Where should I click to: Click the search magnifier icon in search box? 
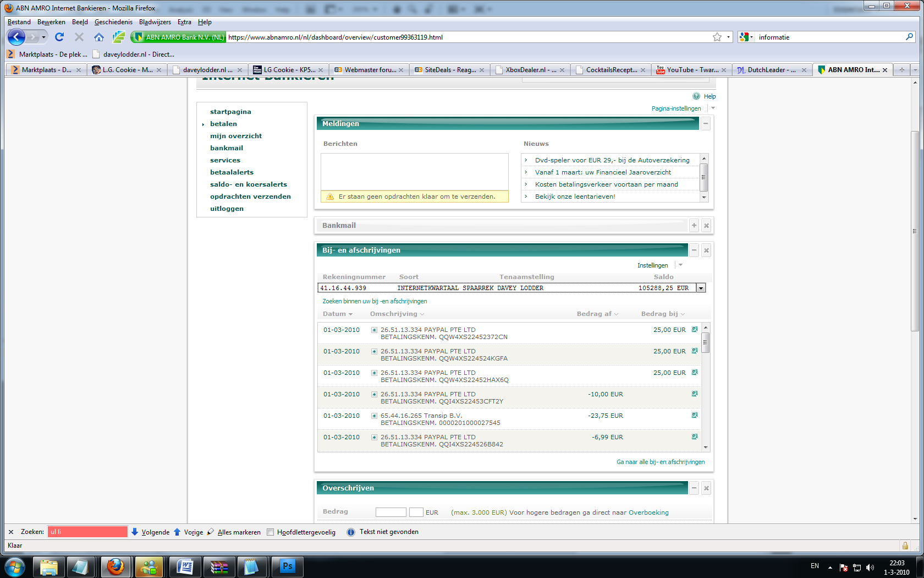pos(909,37)
